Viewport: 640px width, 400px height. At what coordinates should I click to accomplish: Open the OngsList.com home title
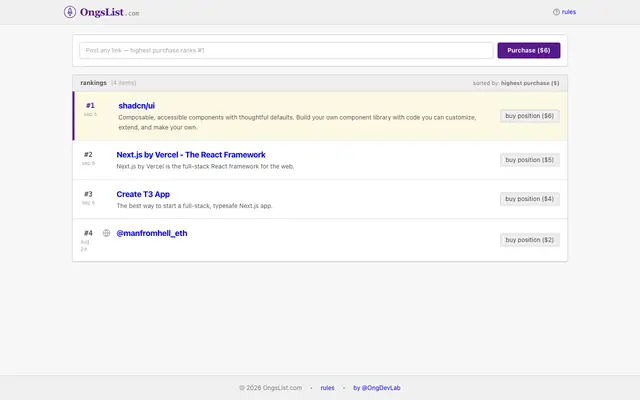pos(109,12)
